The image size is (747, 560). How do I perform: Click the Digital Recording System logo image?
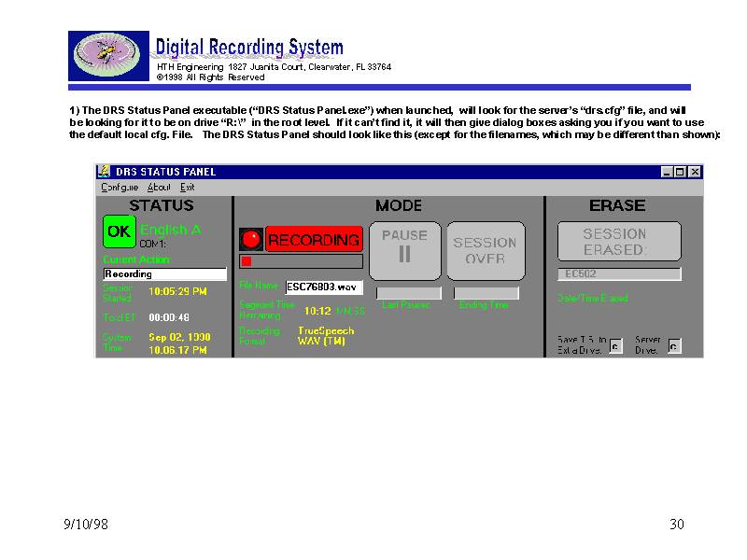[108, 56]
